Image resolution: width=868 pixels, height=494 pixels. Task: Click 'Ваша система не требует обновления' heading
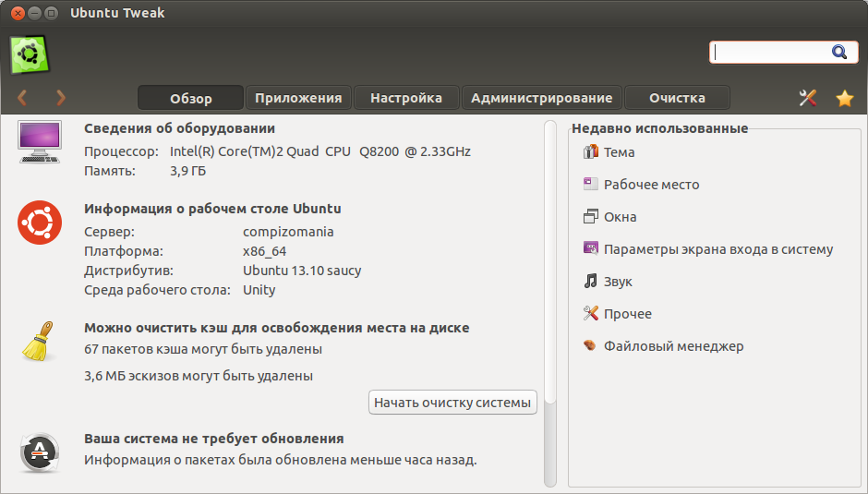(213, 439)
